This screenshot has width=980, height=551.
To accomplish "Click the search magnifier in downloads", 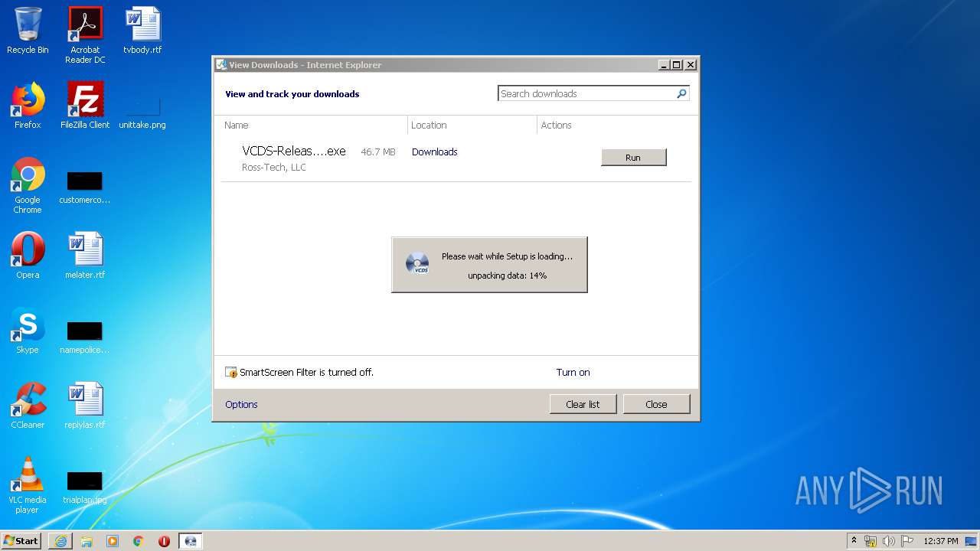I will [681, 93].
